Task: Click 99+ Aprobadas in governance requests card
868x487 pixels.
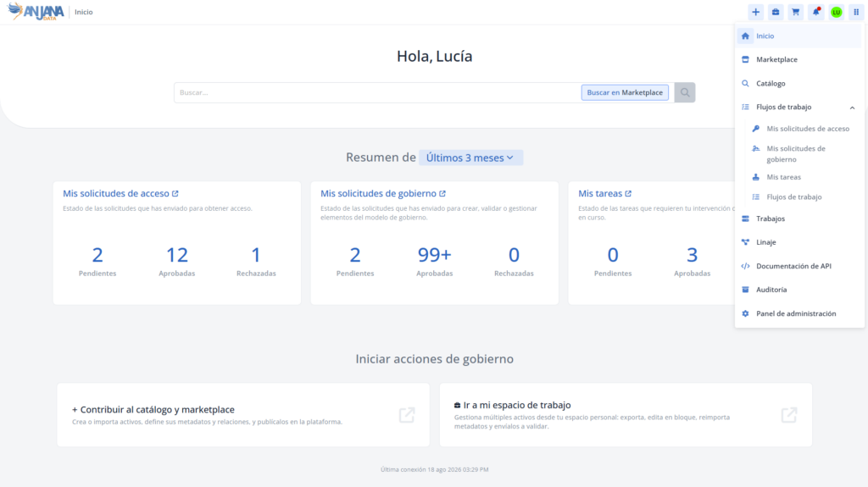Action: (x=435, y=261)
